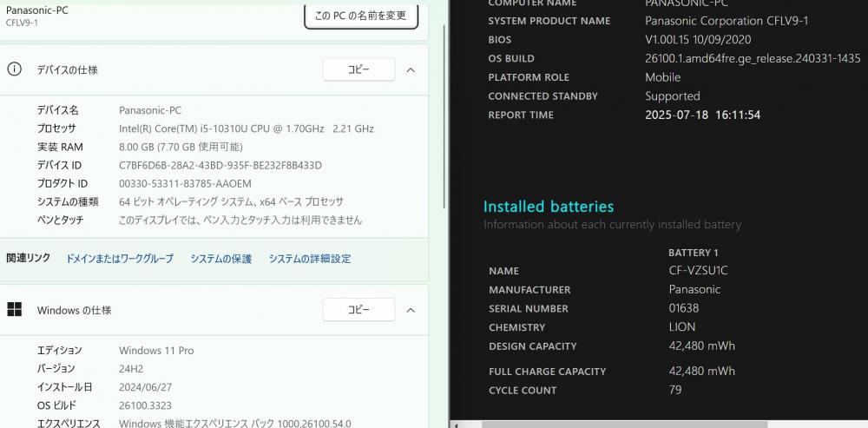Select the install date 2024/06/27
Viewport: 868px width, 428px height.
pyautogui.click(x=145, y=387)
